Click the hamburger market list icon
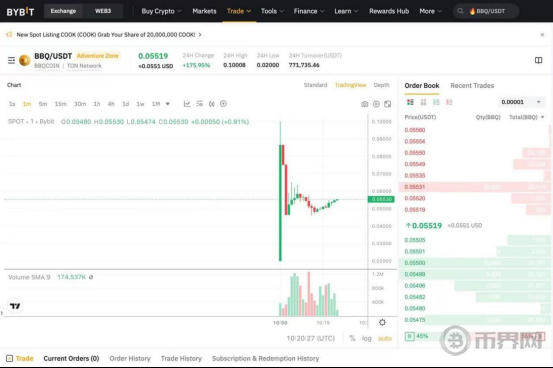Screen dimensions: 553x368 pyautogui.click(x=11, y=60)
